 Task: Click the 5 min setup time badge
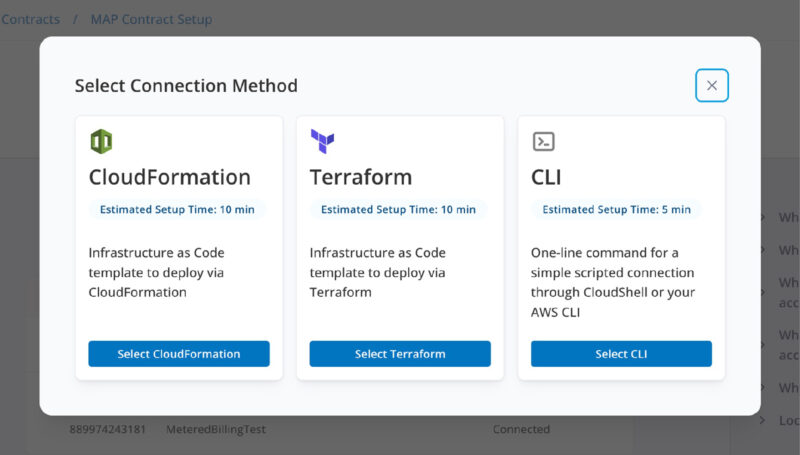(616, 210)
